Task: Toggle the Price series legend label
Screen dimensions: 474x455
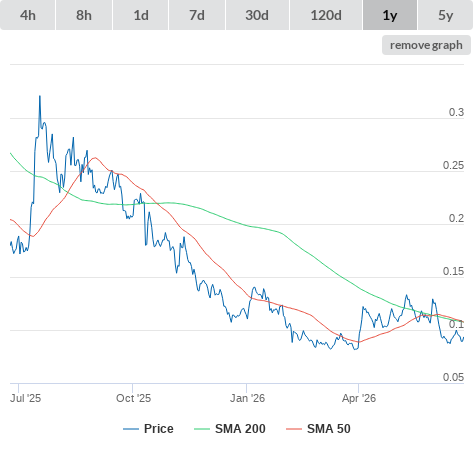Action: pos(159,429)
